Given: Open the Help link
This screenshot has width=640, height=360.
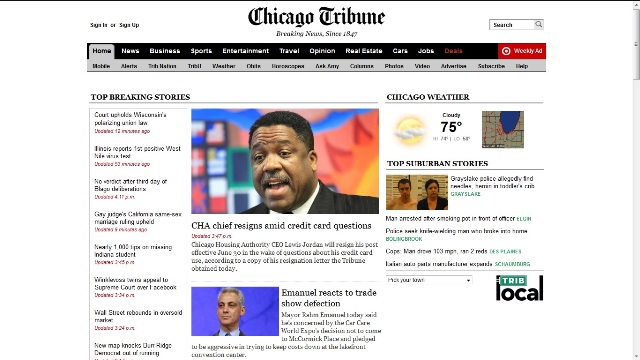Looking at the screenshot, I should [522, 66].
